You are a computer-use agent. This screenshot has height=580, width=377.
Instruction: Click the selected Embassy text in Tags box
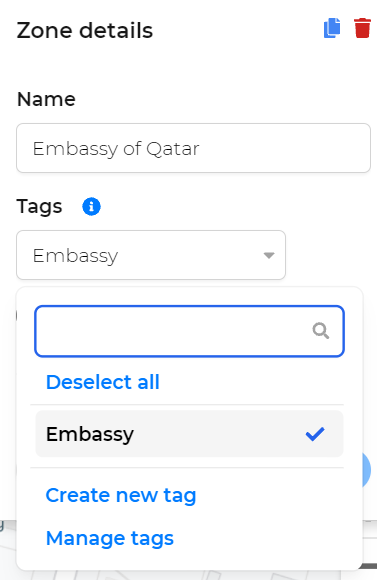point(75,256)
